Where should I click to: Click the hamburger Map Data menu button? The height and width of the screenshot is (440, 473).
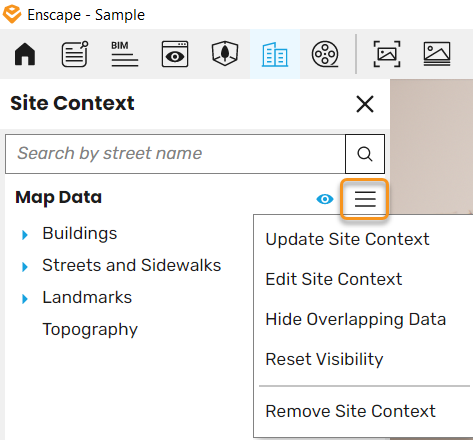[365, 199]
